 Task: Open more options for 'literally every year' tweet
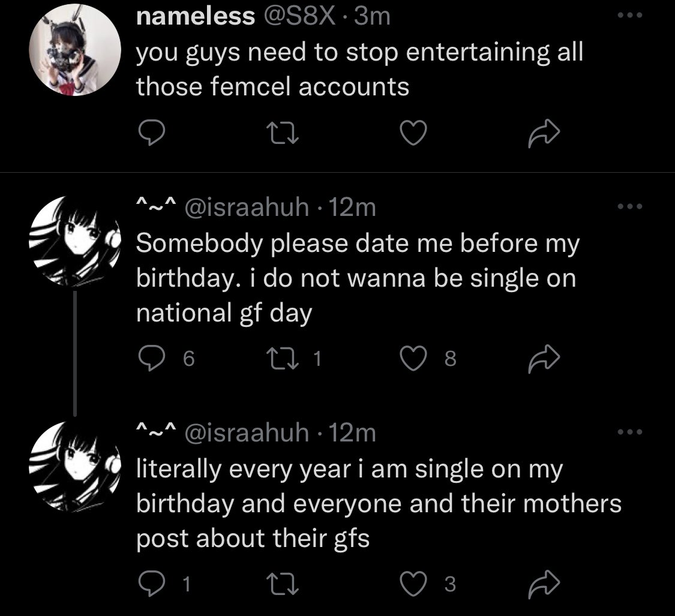629,432
